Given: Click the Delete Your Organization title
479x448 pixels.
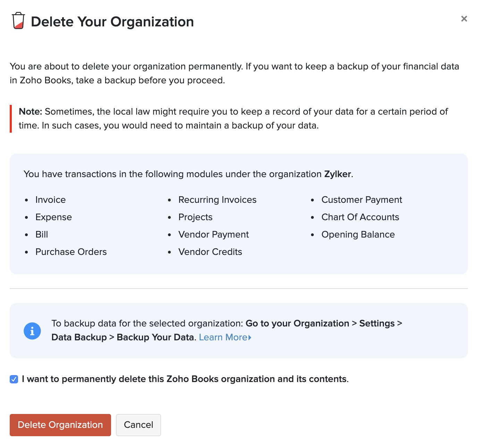Looking at the screenshot, I should 112,22.
